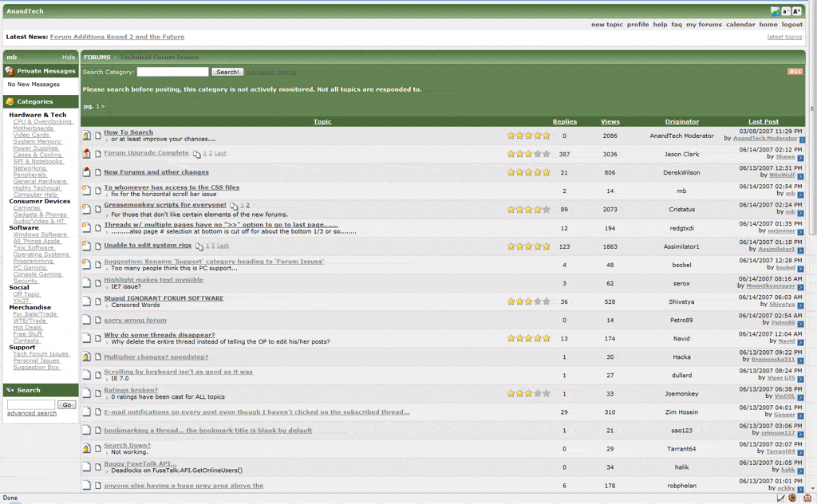The image size is (817, 504).
Task: Click the logout menu item
Action: point(792,25)
